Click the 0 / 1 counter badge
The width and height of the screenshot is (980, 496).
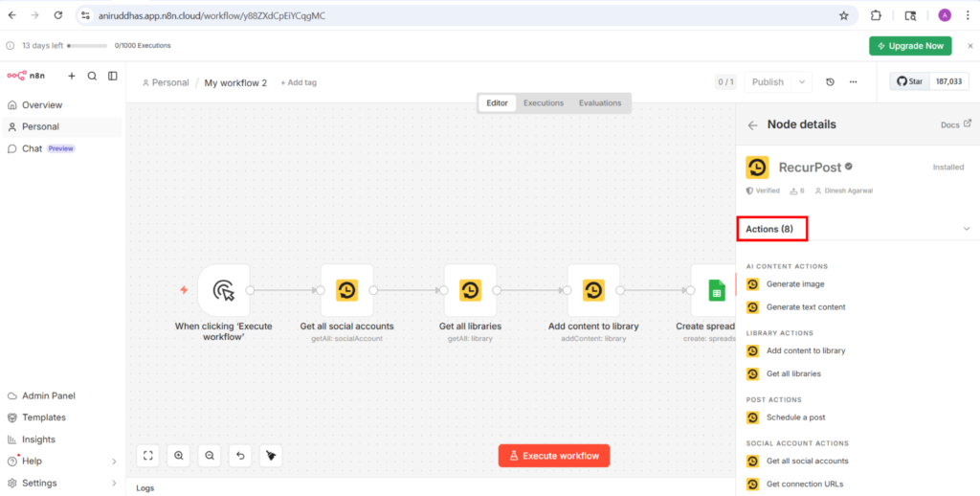pos(725,82)
